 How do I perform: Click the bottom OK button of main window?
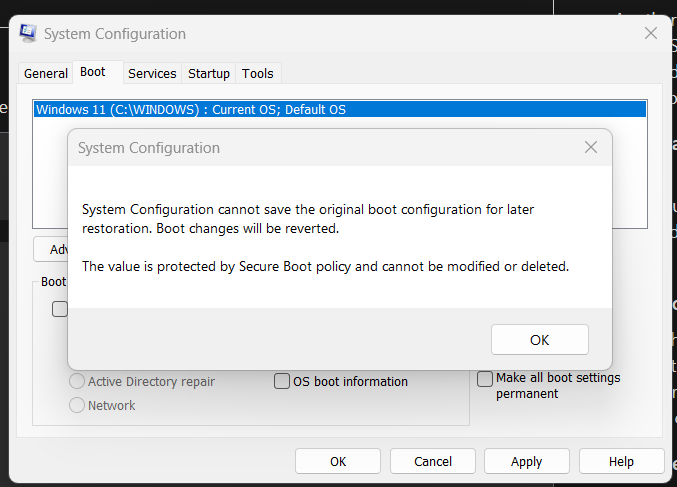click(x=338, y=461)
